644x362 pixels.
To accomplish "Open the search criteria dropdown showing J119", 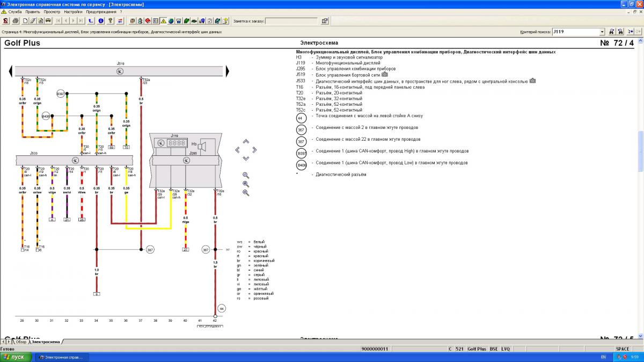I will tap(602, 32).
